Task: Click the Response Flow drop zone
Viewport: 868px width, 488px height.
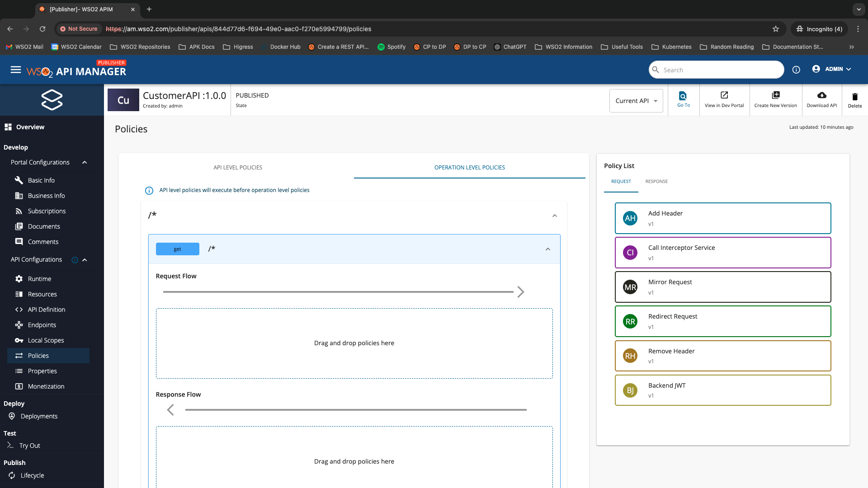Action: coord(354,457)
